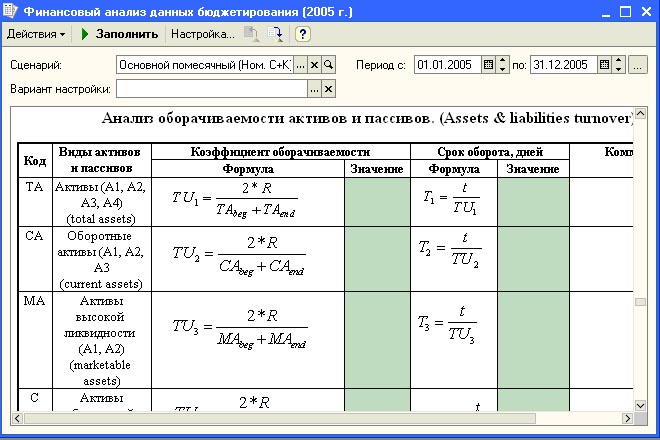660x440 pixels.
Task: Open calendar for period start date
Action: pyautogui.click(x=488, y=65)
